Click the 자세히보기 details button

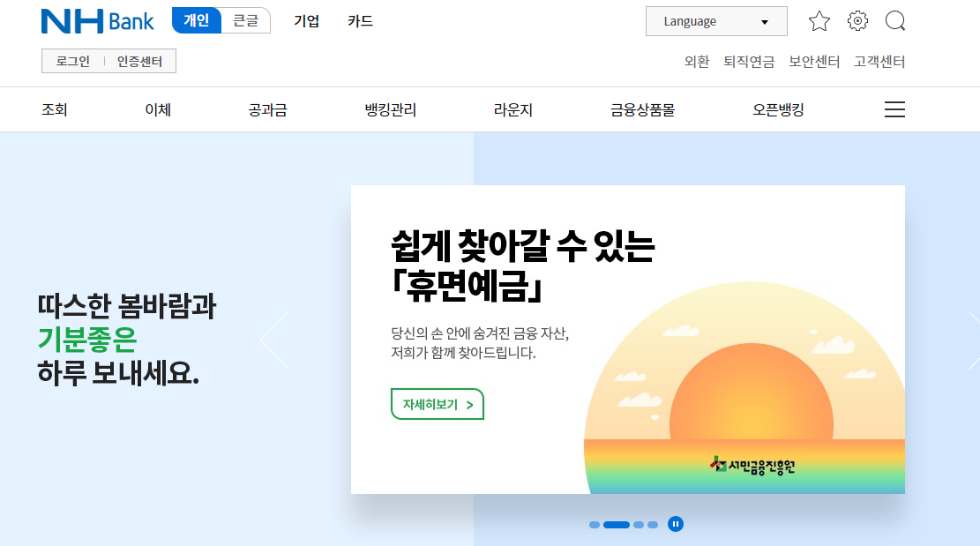[x=437, y=404]
